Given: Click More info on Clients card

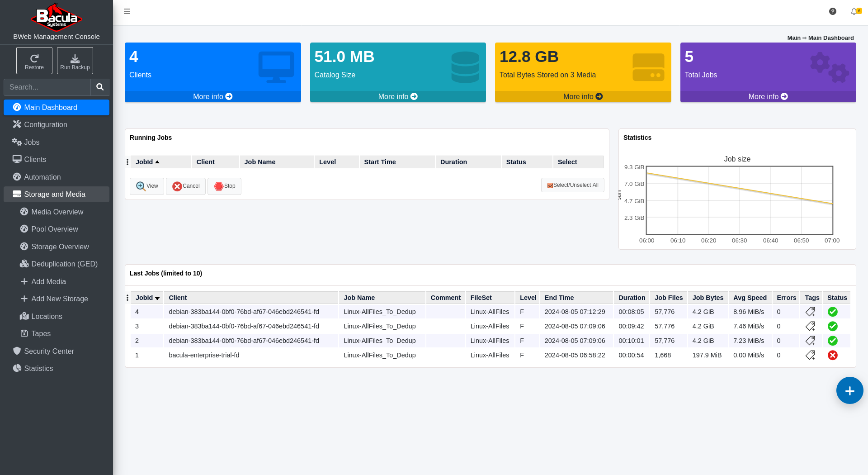Looking at the screenshot, I should click(212, 96).
